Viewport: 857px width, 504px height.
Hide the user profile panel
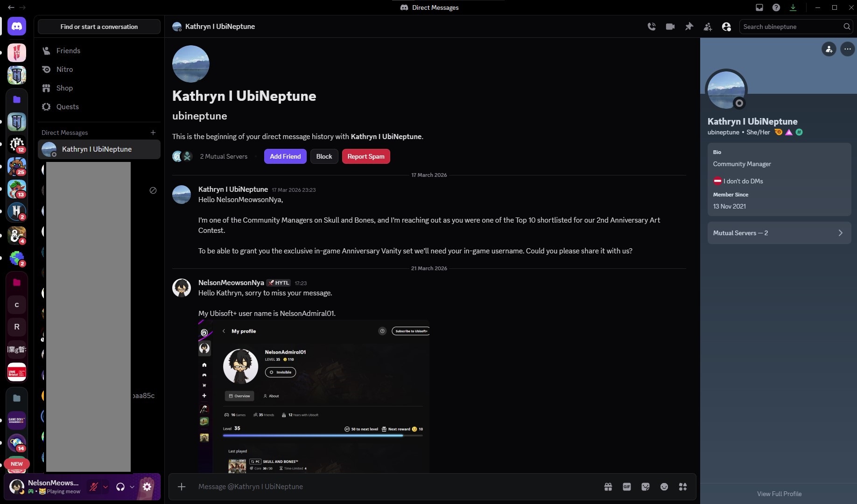click(726, 27)
